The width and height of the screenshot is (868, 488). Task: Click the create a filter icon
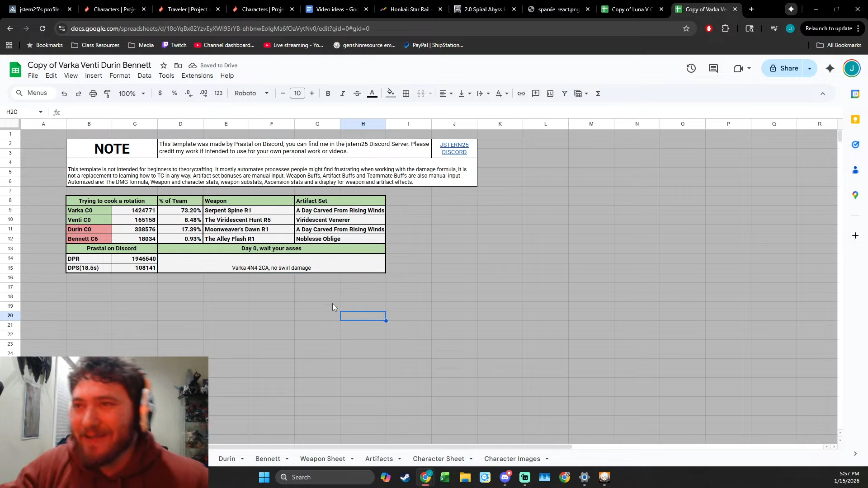[564, 94]
